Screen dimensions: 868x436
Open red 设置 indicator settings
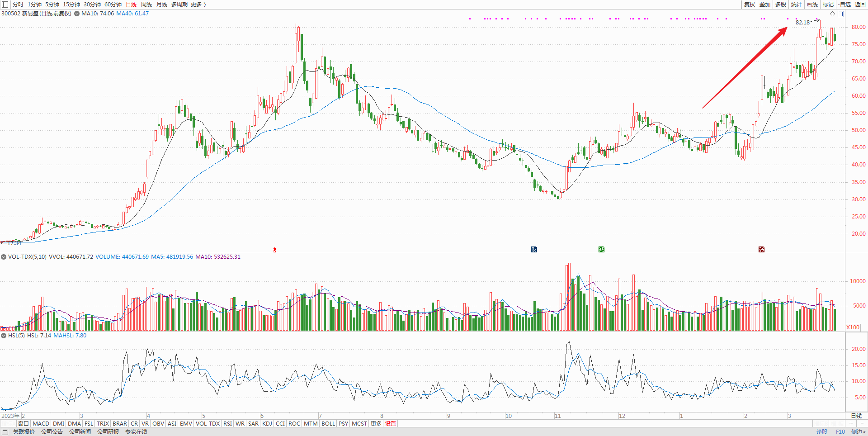click(x=391, y=424)
